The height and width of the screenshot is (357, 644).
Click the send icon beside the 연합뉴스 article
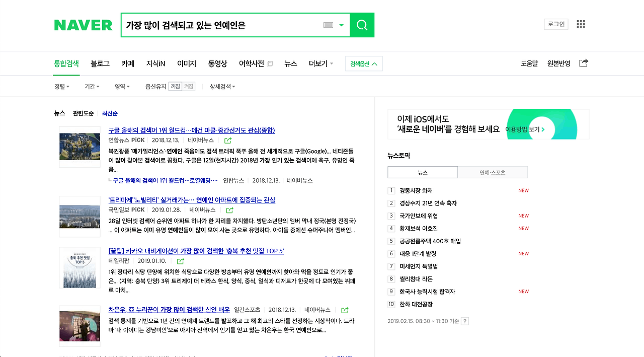(227, 140)
